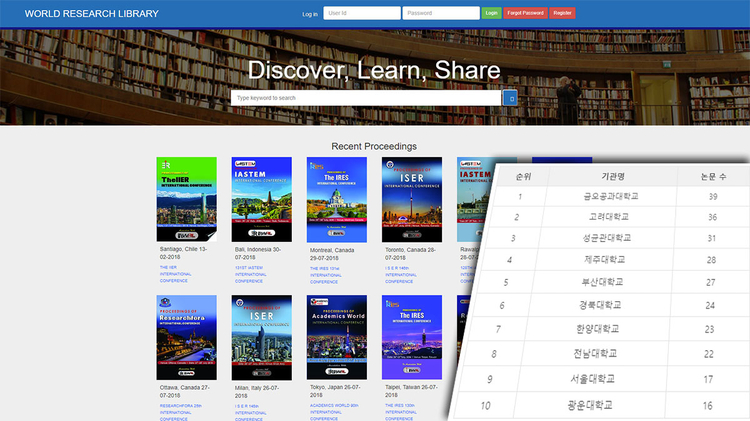This screenshot has height=421, width=750.
Task: Open the Tokyo, Japan Academics World cover
Action: [x=337, y=337]
